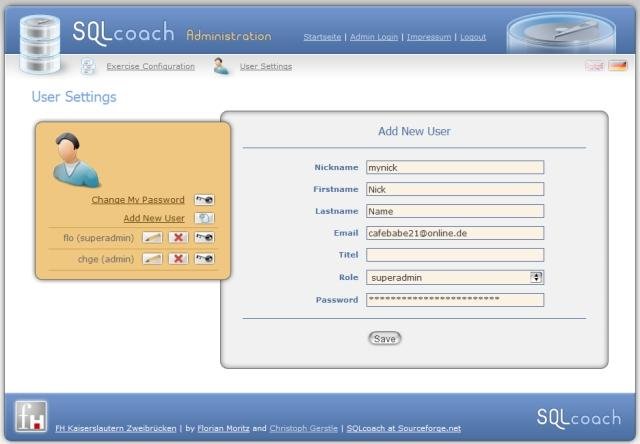
Task: Open the Role dropdown showing superadmin
Action: coord(455,278)
